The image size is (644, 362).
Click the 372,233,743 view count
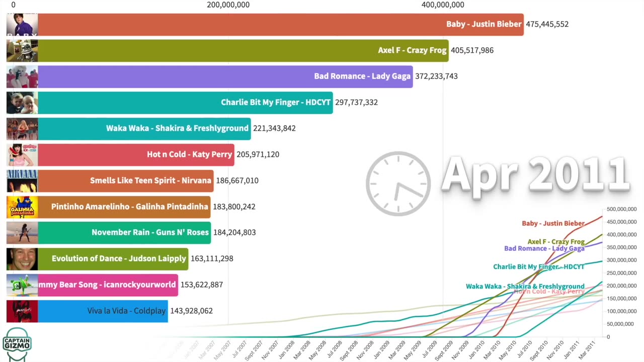436,76
